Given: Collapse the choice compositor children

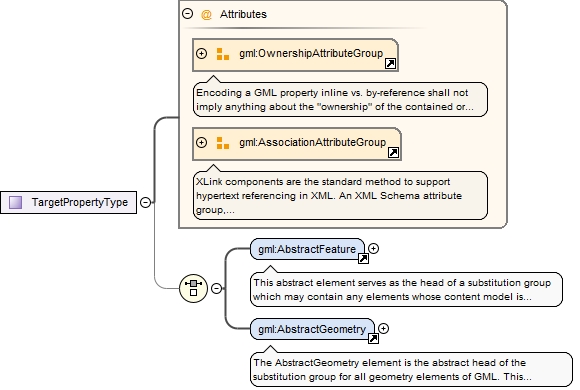Looking at the screenshot, I should (x=216, y=288).
